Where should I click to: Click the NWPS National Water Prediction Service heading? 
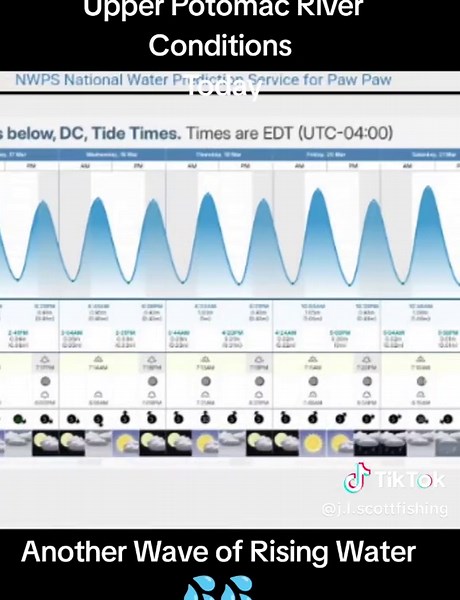203,80
